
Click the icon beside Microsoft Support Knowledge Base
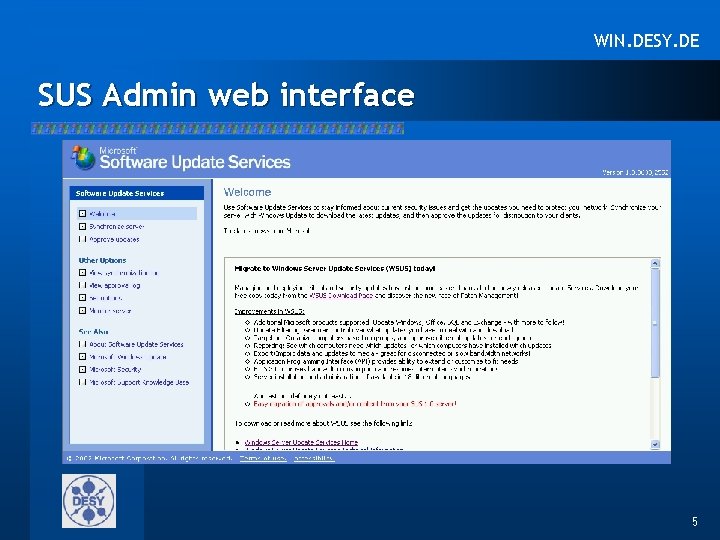tap(82, 382)
